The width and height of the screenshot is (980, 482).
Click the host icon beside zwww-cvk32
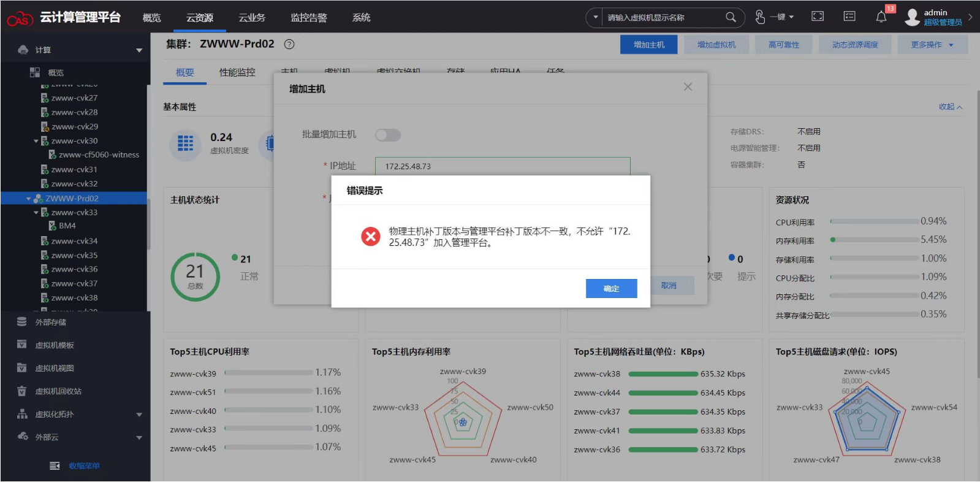pos(45,183)
